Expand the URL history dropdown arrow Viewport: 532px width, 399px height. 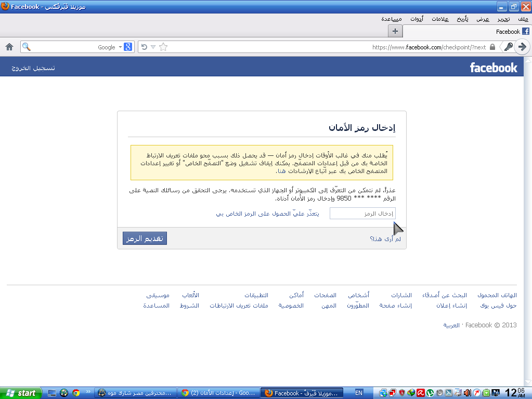tap(153, 47)
